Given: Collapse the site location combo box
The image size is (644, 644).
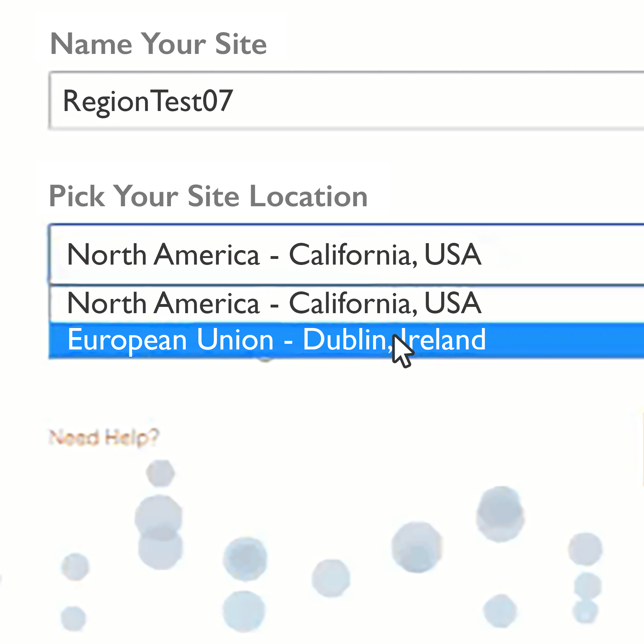Looking at the screenshot, I should coord(333,255).
